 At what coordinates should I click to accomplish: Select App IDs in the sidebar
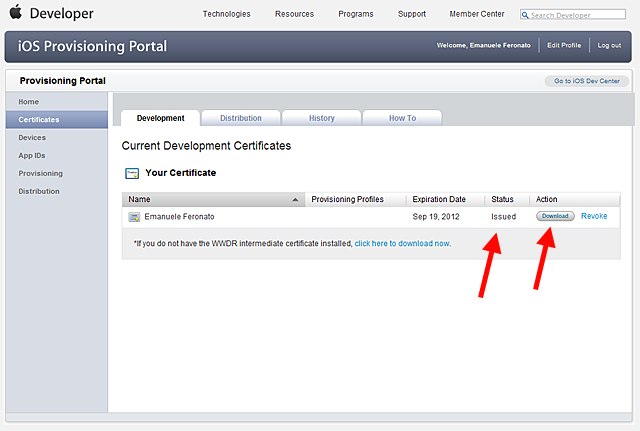tap(32, 155)
